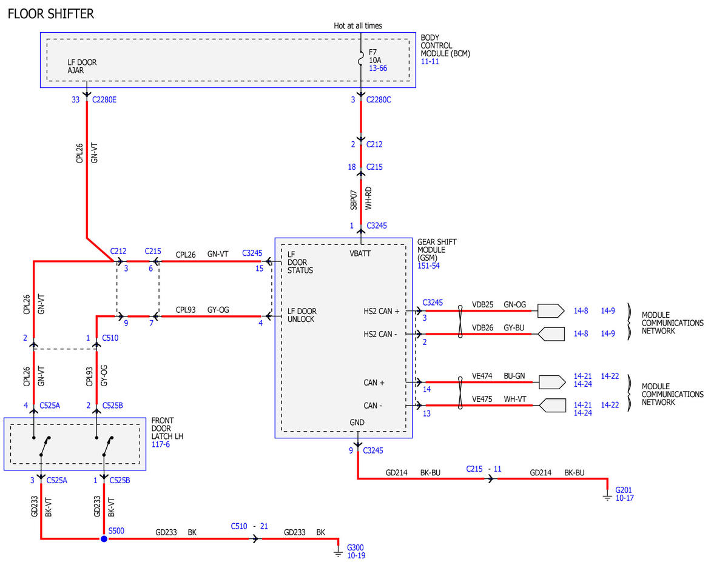
Task: Click the S500 splice blue dot
Action: [104, 538]
